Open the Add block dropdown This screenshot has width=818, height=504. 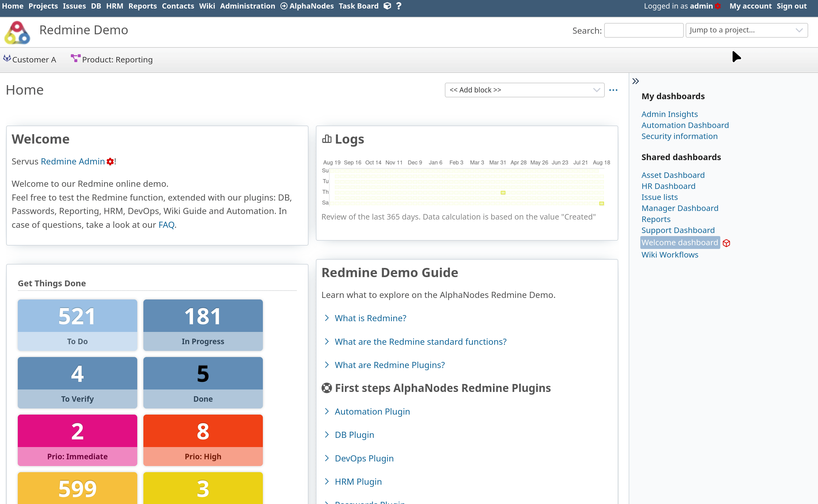(x=525, y=90)
